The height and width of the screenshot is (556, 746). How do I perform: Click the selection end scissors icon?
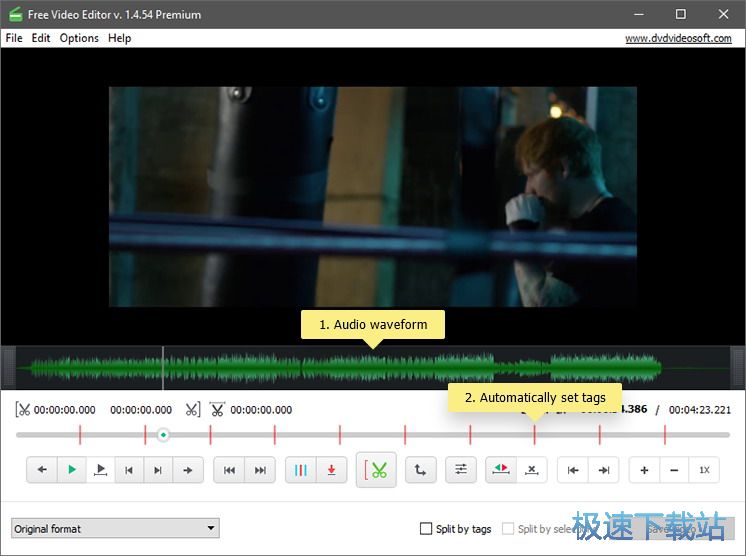tap(192, 410)
